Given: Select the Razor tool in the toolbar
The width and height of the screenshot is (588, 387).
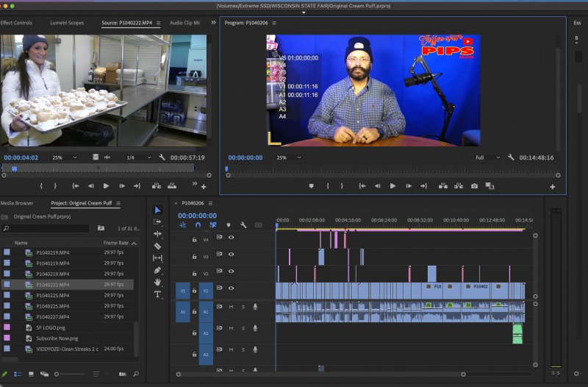Looking at the screenshot, I should tap(157, 246).
